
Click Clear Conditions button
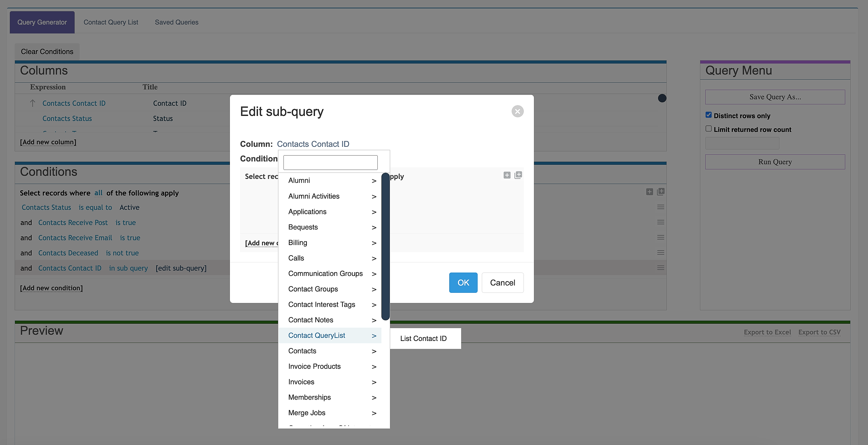coord(47,52)
